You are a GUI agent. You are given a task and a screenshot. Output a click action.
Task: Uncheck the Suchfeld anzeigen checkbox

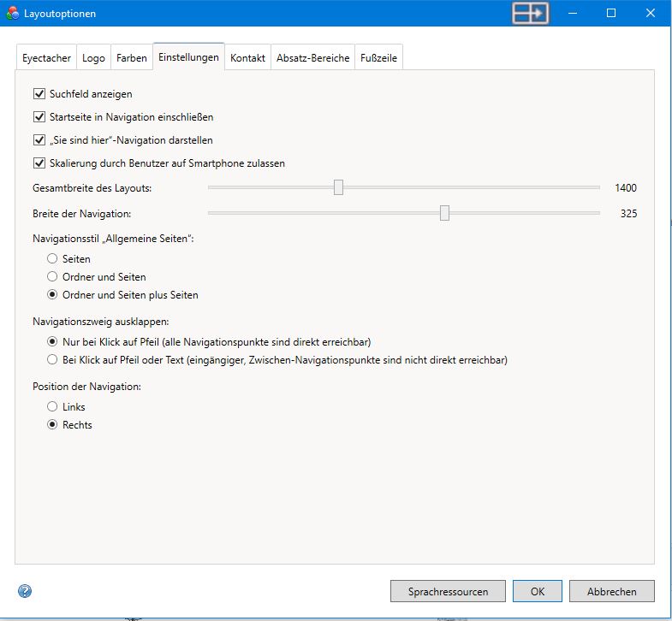pos(39,94)
